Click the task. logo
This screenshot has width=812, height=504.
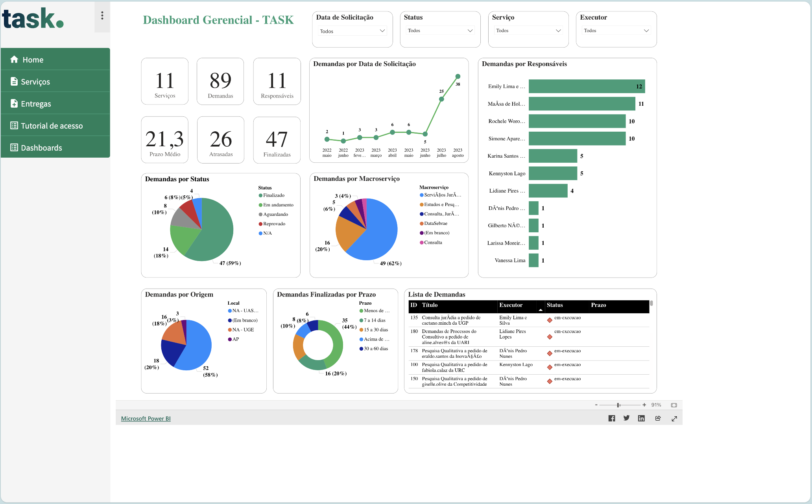click(x=33, y=18)
